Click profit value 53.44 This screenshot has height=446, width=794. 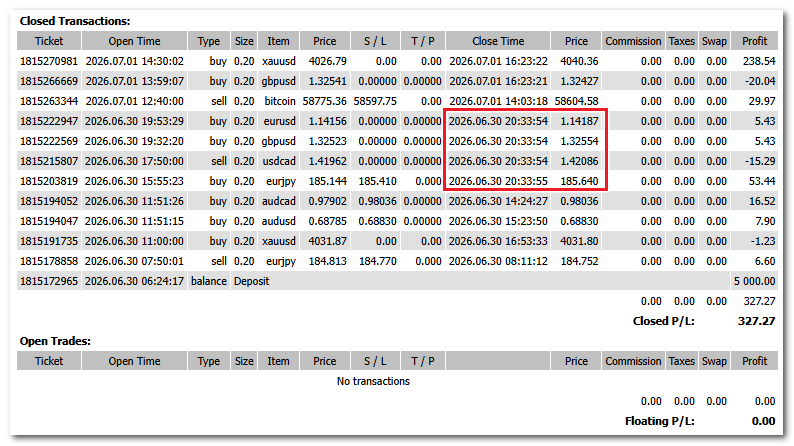[x=762, y=181]
